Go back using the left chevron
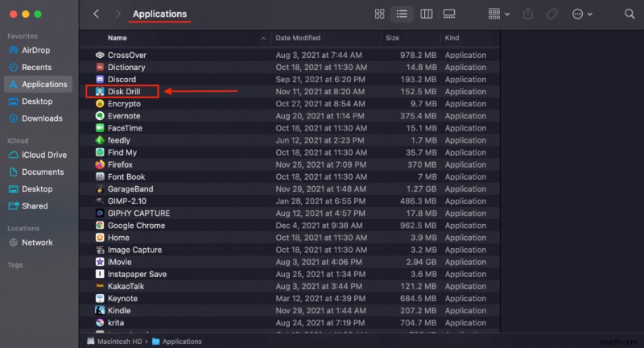Viewport: 644px width, 348px height. point(97,14)
